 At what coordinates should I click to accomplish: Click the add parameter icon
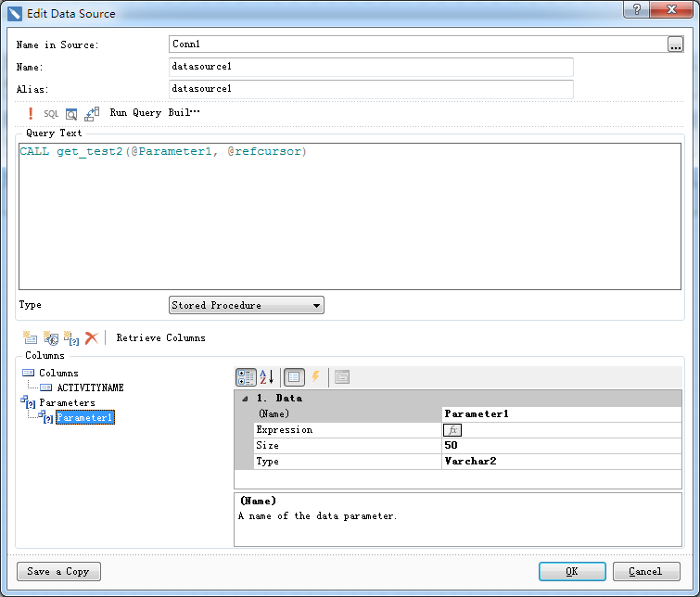click(x=70, y=338)
